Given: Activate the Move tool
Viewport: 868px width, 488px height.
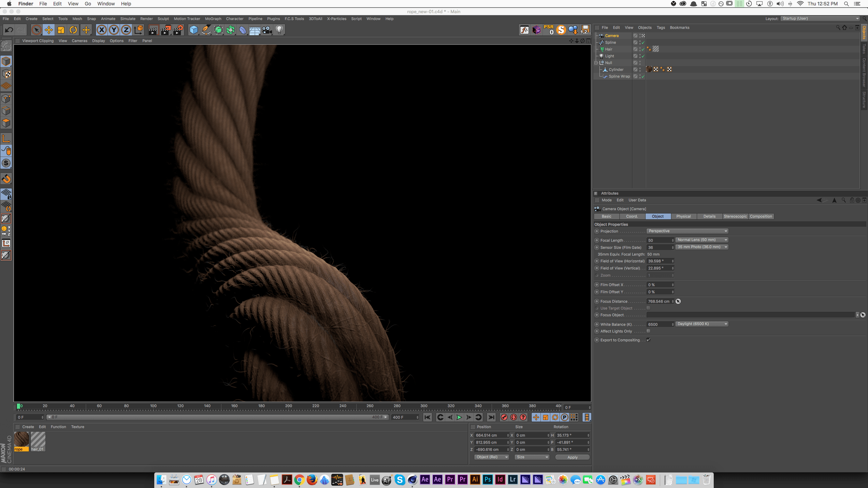Looking at the screenshot, I should click(x=49, y=30).
